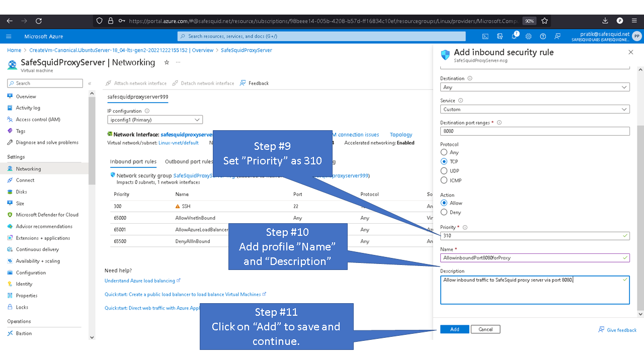Click the browser forward arrow
The width and height of the screenshot is (644, 362).
tap(24, 21)
